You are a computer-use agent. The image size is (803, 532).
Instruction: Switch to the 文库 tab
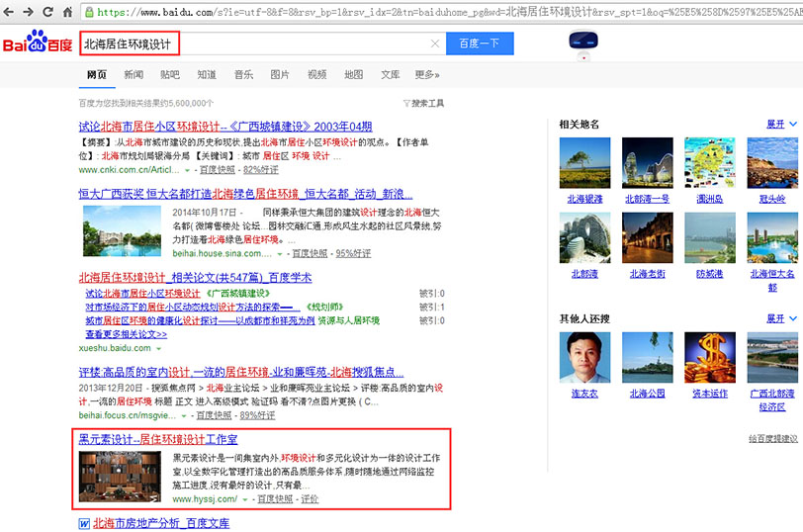click(391, 75)
